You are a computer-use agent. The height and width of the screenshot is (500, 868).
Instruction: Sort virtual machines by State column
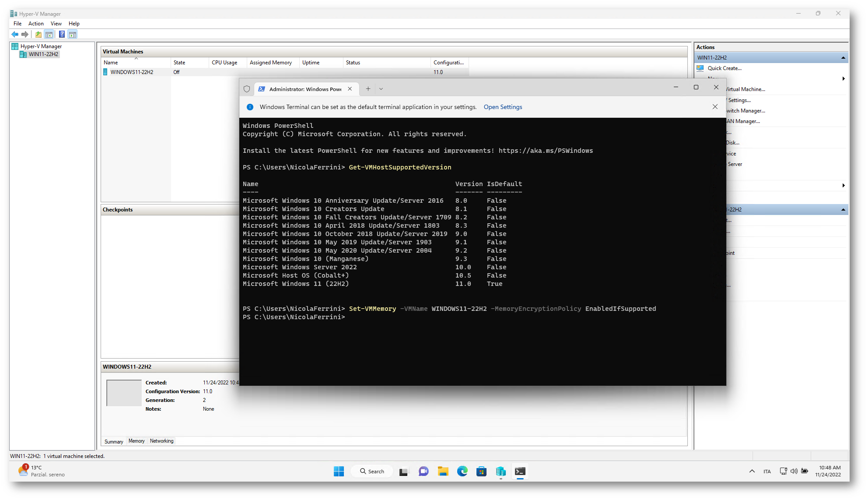[190, 63]
